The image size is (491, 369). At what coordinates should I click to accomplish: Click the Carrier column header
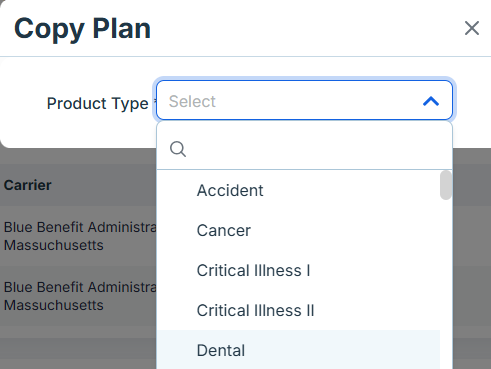28,185
